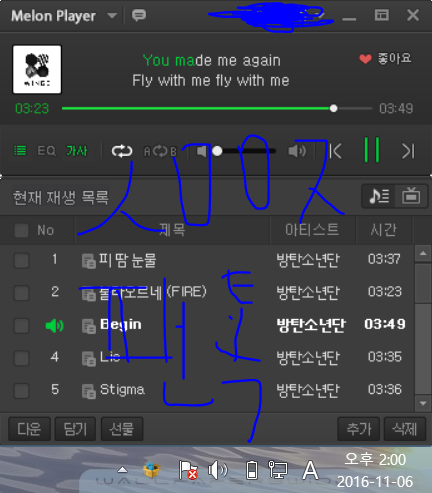The image size is (432, 493).
Task: Toggle the playlist view list icon
Action: (20, 151)
